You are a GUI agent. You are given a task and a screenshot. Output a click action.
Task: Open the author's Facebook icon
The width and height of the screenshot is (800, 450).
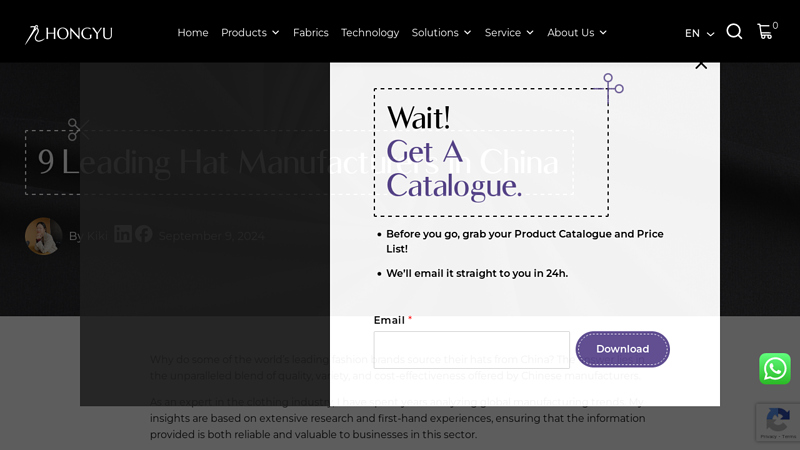[143, 234]
